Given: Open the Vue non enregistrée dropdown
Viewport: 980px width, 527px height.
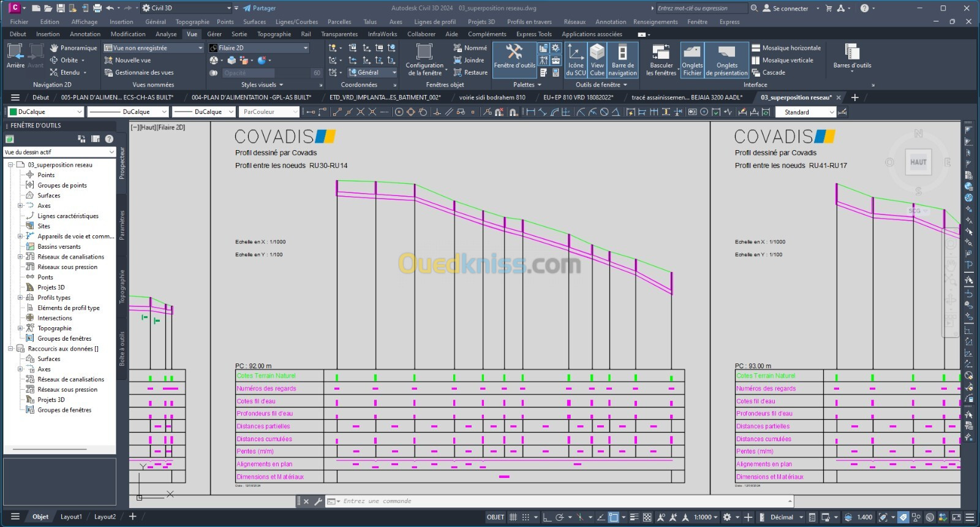Looking at the screenshot, I should (153, 48).
